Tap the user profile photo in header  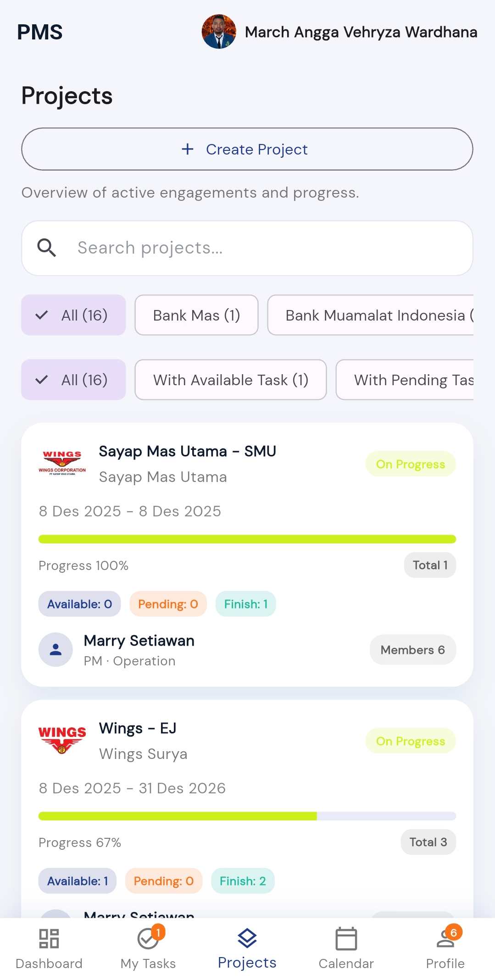point(219,32)
